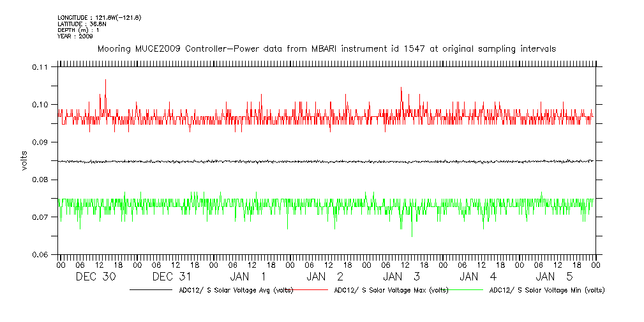Click the JAN 1 date label

tap(249, 277)
